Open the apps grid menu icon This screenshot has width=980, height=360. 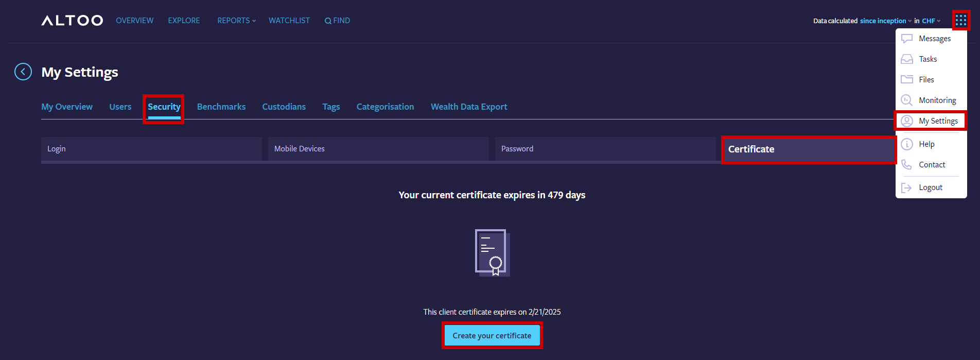point(961,21)
